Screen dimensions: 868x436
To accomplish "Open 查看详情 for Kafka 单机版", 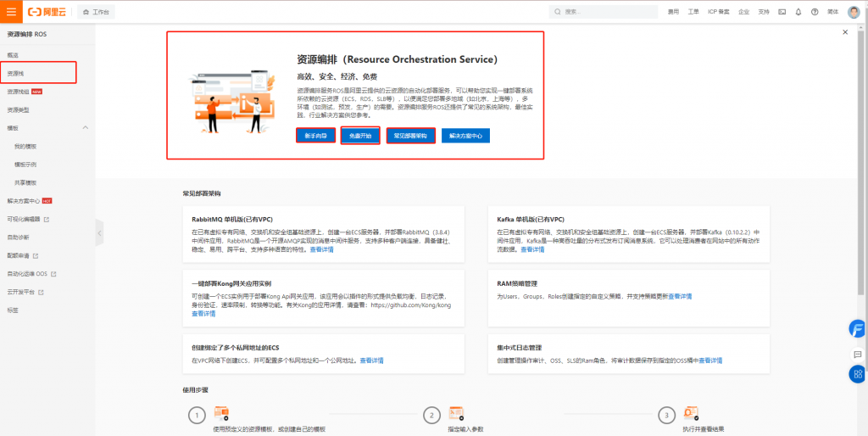I will pyautogui.click(x=532, y=250).
